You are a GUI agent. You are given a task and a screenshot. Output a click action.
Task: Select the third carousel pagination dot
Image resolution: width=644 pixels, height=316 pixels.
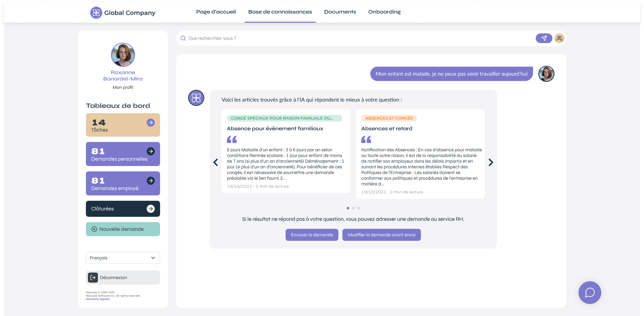point(359,208)
